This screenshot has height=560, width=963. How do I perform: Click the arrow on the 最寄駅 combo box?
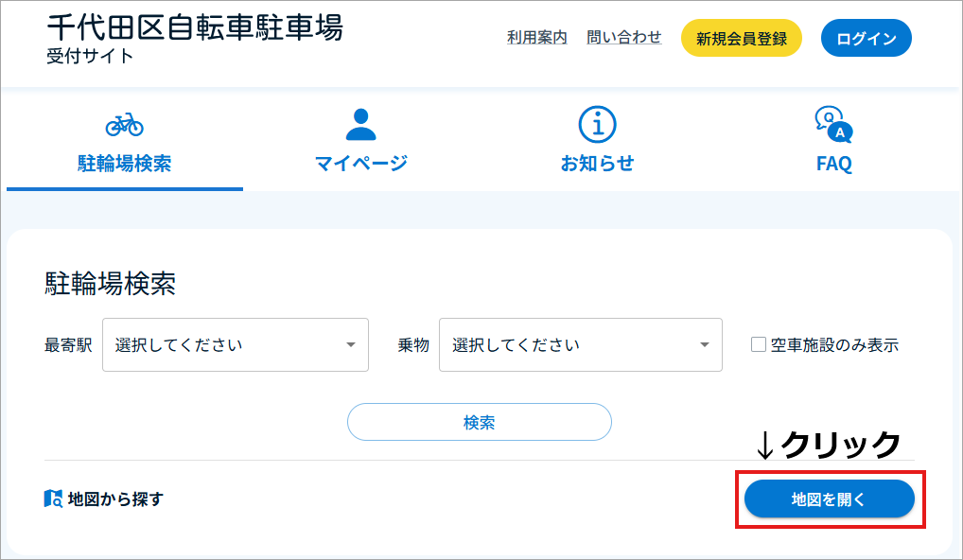[351, 345]
